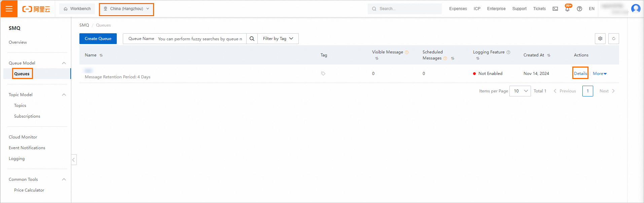Image resolution: width=644 pixels, height=203 pixels.
Task: Open the notifications bell
Action: point(567,9)
